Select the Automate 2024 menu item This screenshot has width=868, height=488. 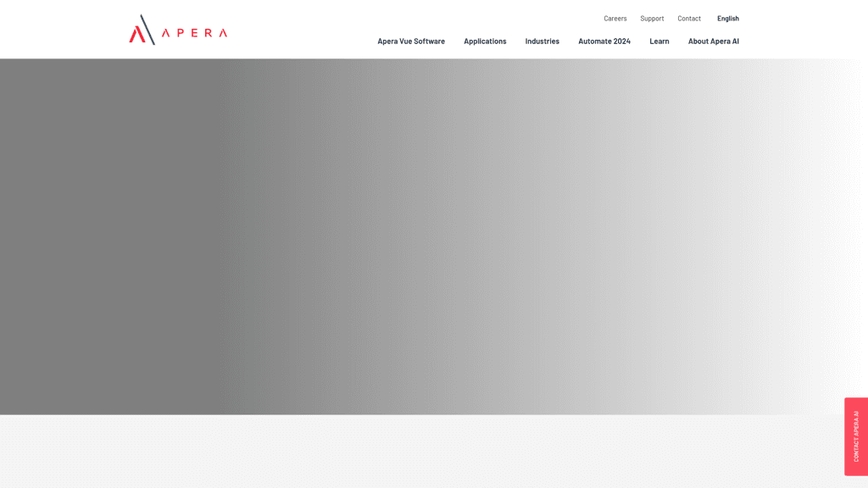604,41
